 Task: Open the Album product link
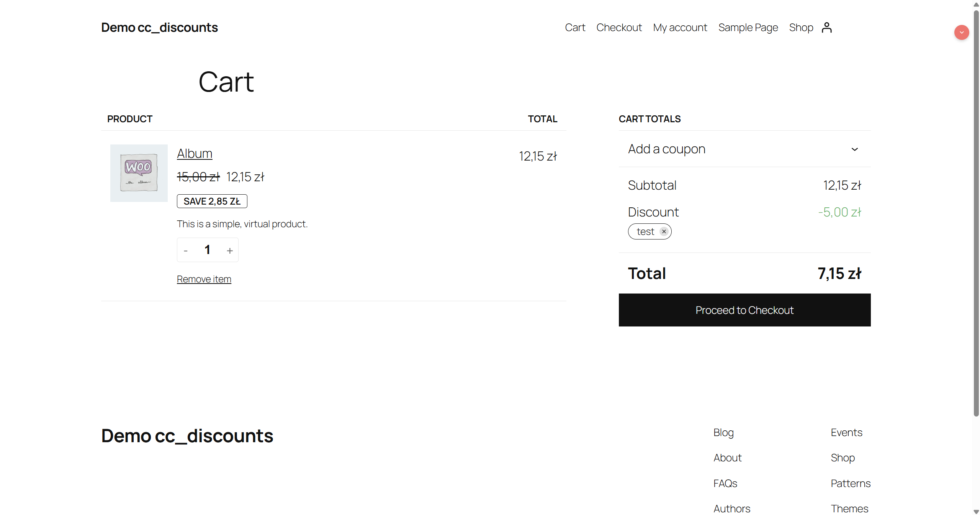tap(194, 153)
